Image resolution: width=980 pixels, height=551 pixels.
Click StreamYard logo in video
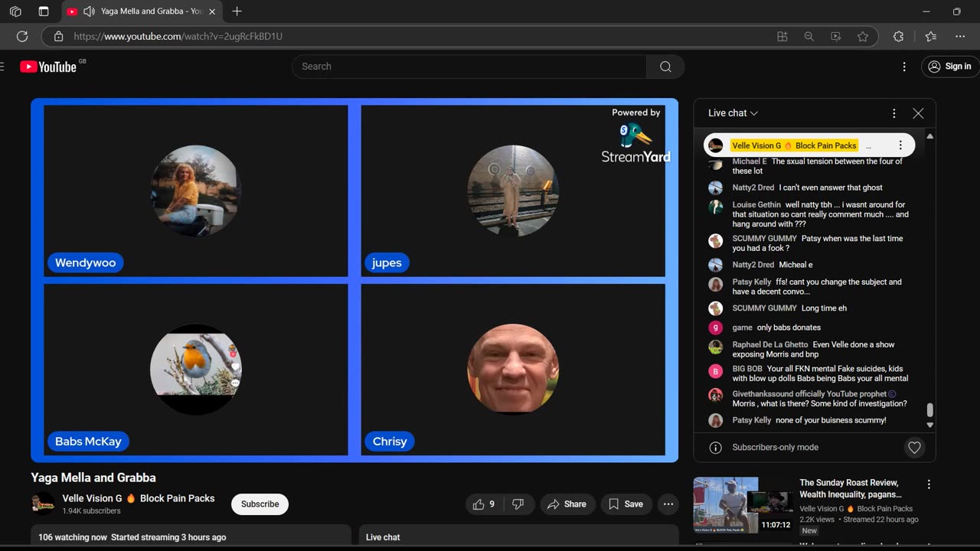[635, 144]
